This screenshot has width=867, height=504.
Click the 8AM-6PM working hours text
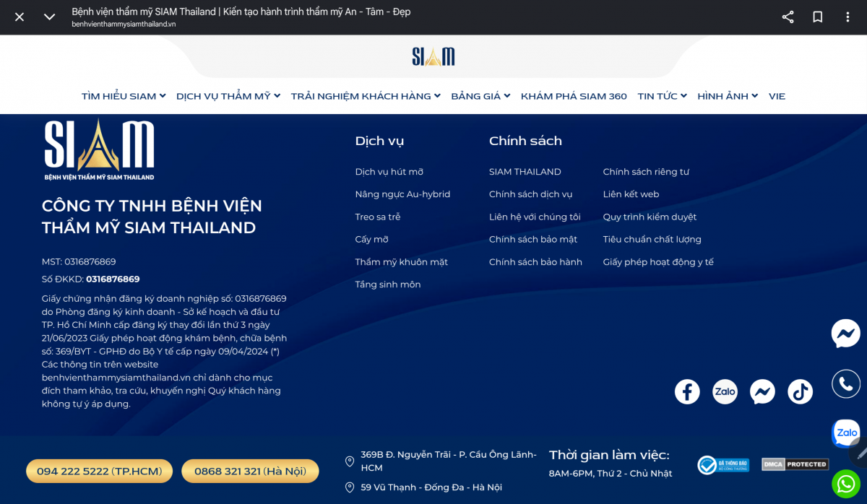[x=611, y=474]
